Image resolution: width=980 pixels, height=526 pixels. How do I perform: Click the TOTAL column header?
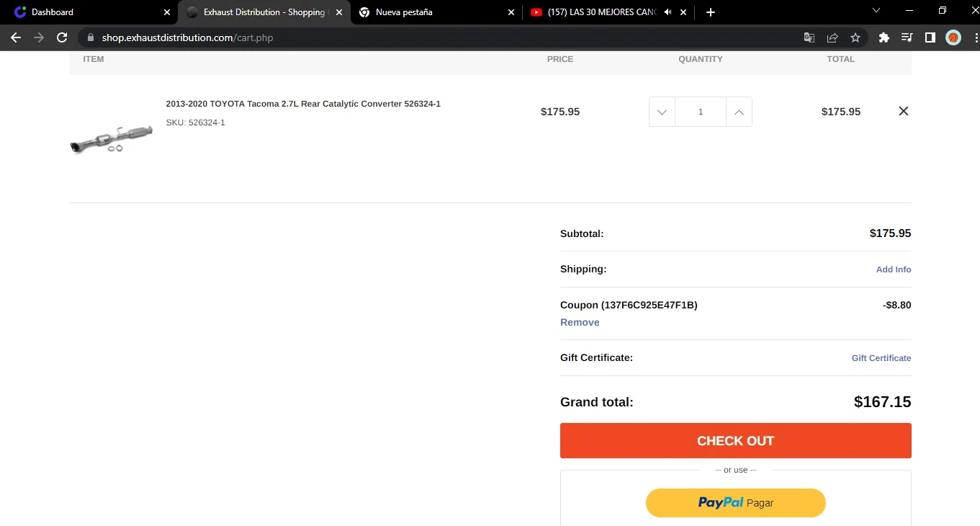[x=841, y=59]
